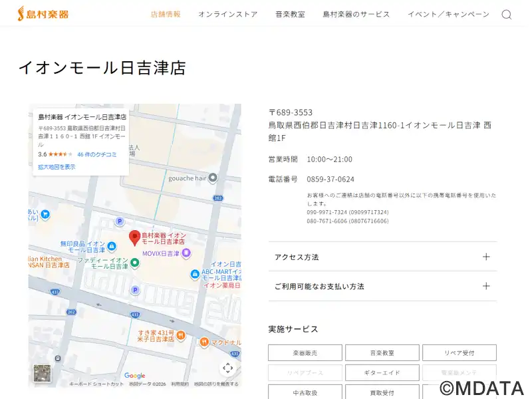The image size is (532, 399).
Task: Select the MOVIX日吉津 cinema map marker
Action: [186, 253]
